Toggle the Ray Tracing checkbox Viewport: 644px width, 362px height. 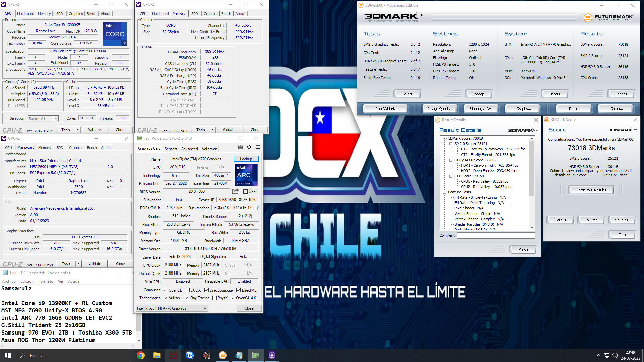click(x=187, y=298)
